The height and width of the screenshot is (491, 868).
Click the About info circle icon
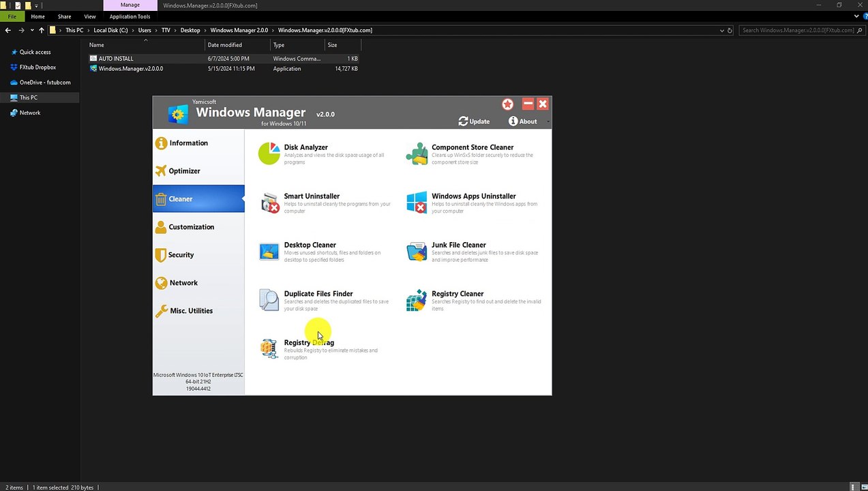[513, 121]
